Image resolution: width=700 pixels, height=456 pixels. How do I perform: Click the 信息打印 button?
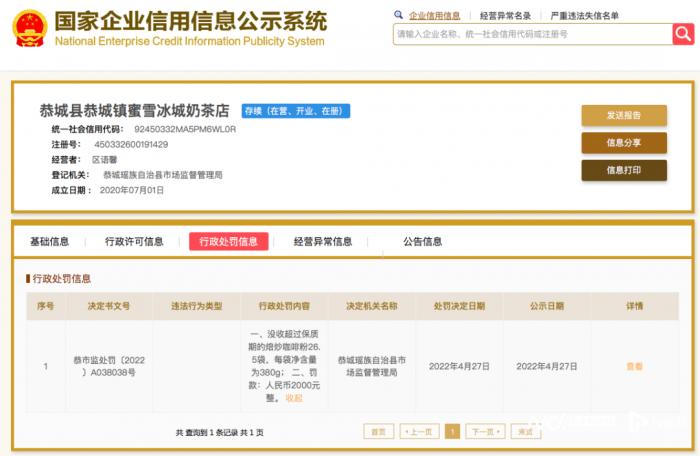point(624,170)
